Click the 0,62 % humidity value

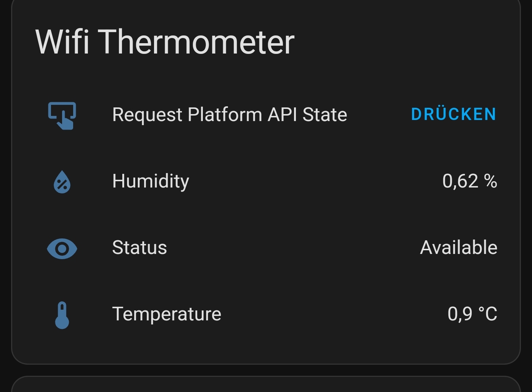[x=470, y=181]
